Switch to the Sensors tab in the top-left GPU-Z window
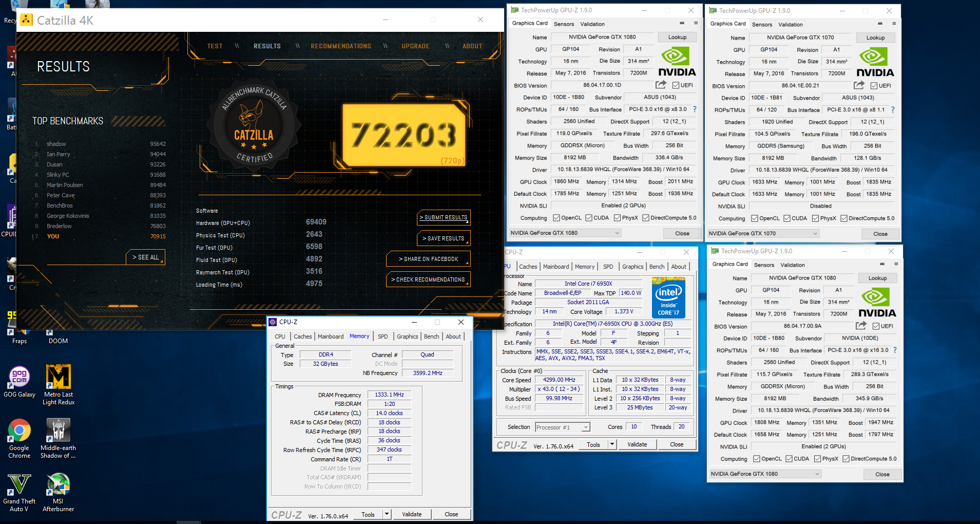This screenshot has height=524, width=980. tap(564, 24)
